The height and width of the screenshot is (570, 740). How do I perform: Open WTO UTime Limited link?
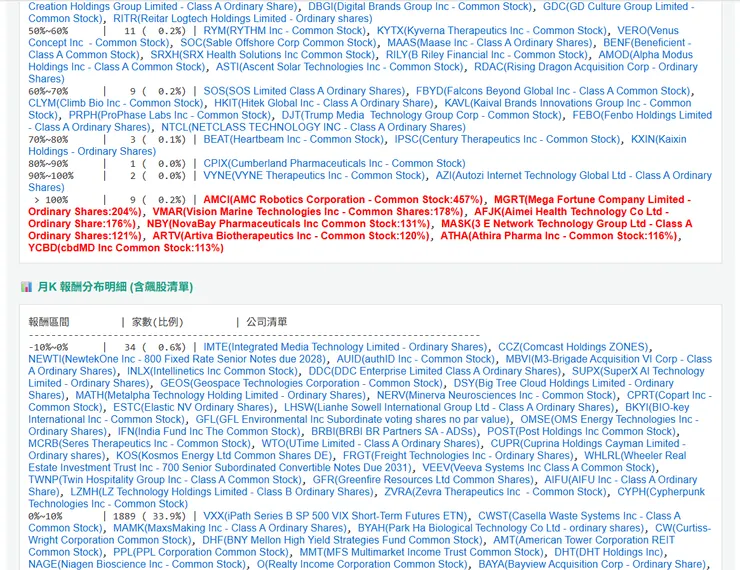pyautogui.click(x=370, y=444)
